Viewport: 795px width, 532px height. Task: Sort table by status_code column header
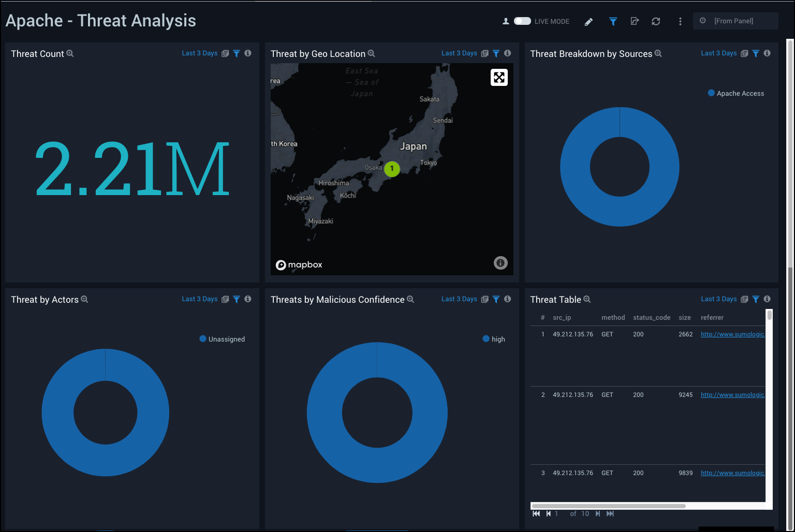651,318
